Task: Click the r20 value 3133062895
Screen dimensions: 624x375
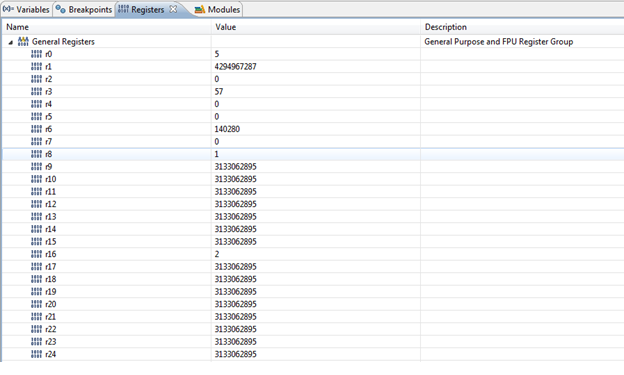Action: pyautogui.click(x=236, y=304)
